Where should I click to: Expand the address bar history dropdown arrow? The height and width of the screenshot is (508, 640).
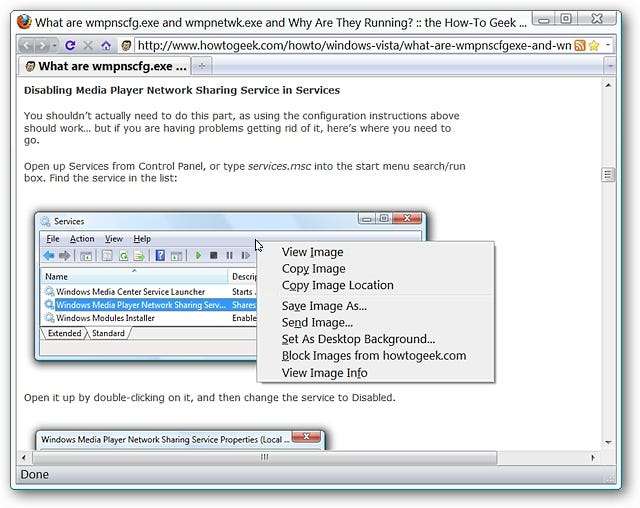point(607,45)
